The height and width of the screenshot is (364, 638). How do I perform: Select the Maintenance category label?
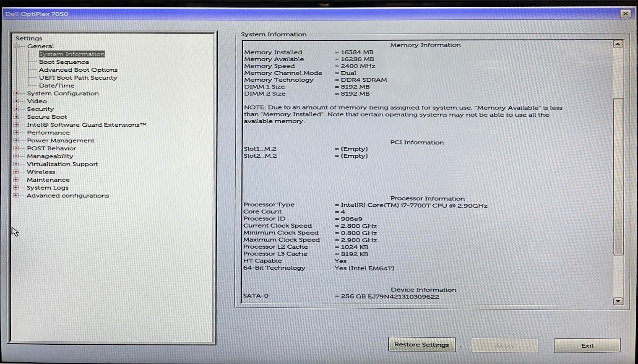(x=48, y=180)
